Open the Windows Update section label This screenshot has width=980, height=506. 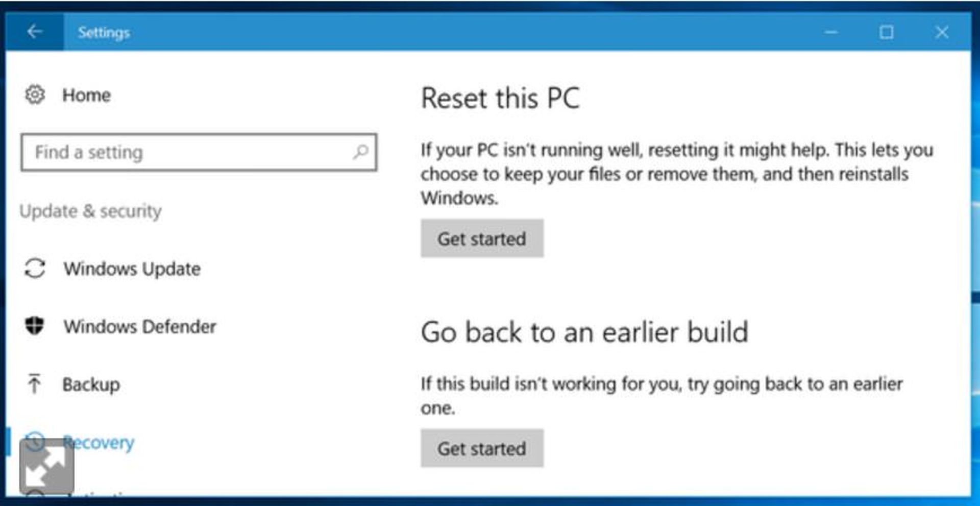(132, 269)
